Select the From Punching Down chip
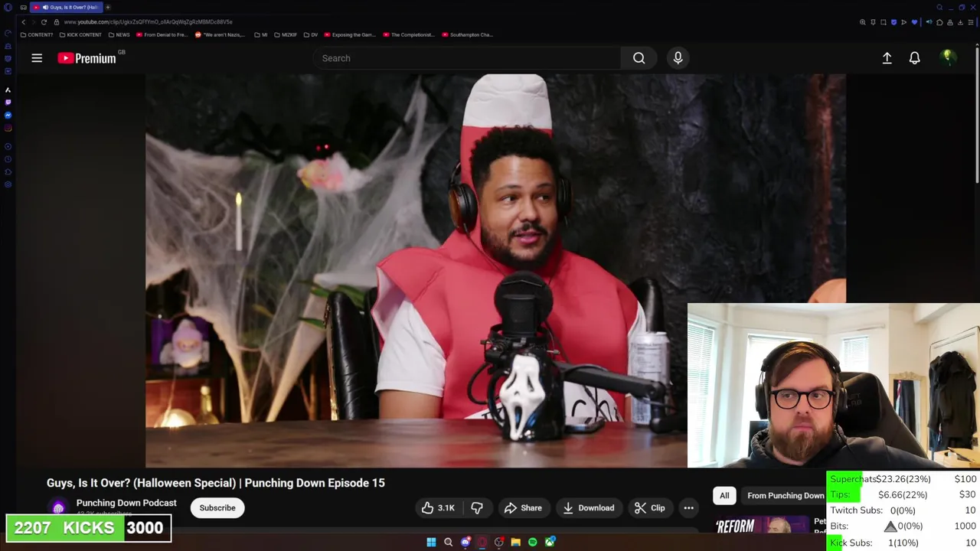This screenshot has height=551, width=980. pos(786,496)
